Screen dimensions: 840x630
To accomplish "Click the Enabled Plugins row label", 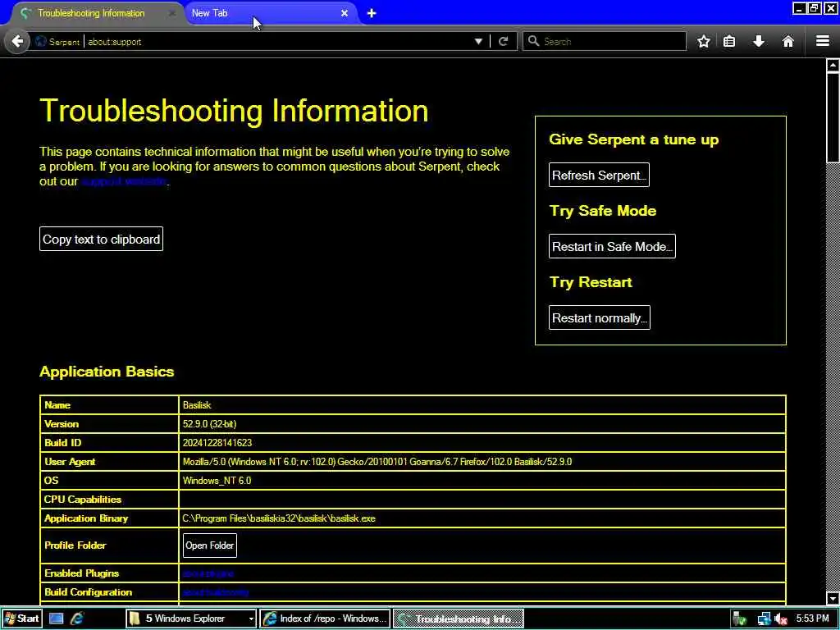I will (x=81, y=573).
